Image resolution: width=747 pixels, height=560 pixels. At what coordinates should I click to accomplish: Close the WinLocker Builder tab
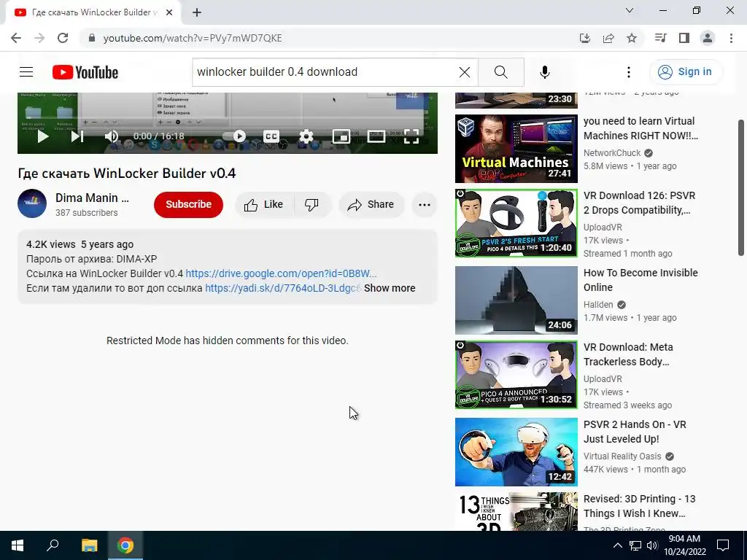169,12
